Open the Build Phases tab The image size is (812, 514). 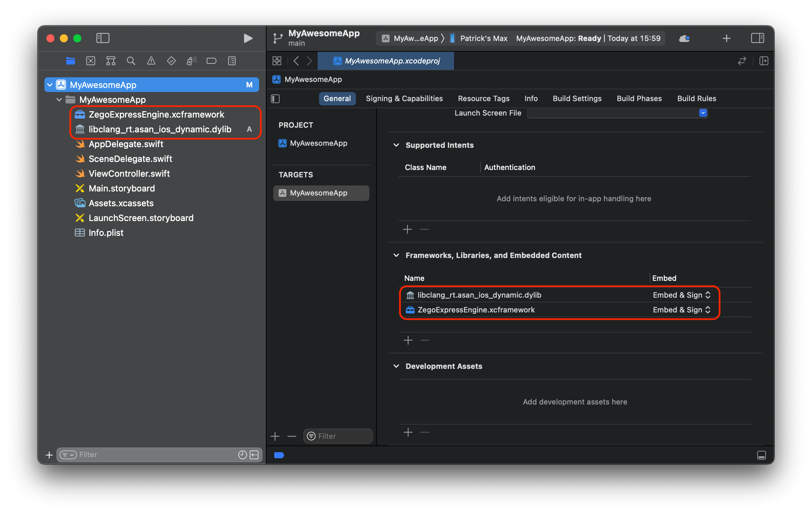[639, 99]
